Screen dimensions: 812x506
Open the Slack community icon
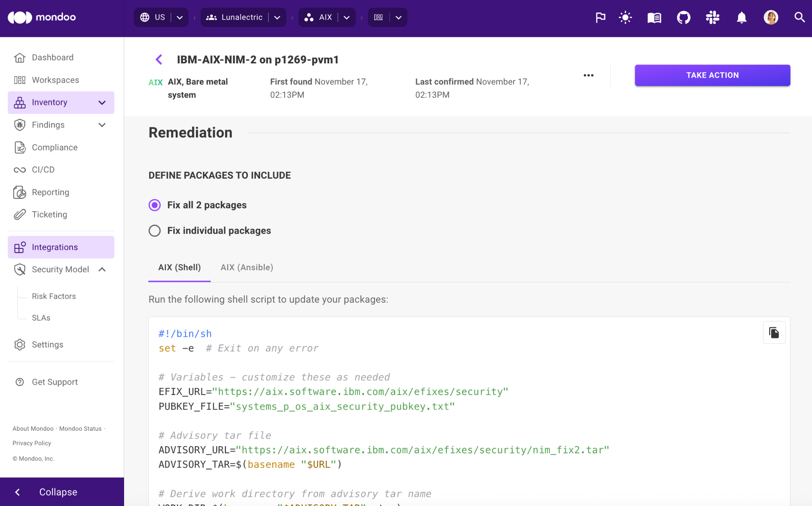click(x=712, y=17)
